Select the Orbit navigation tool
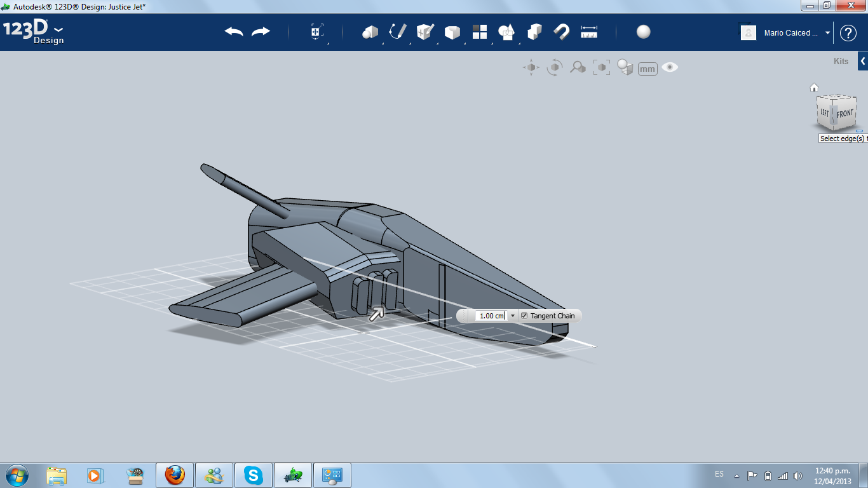Viewport: 868px width, 488px height. [555, 67]
